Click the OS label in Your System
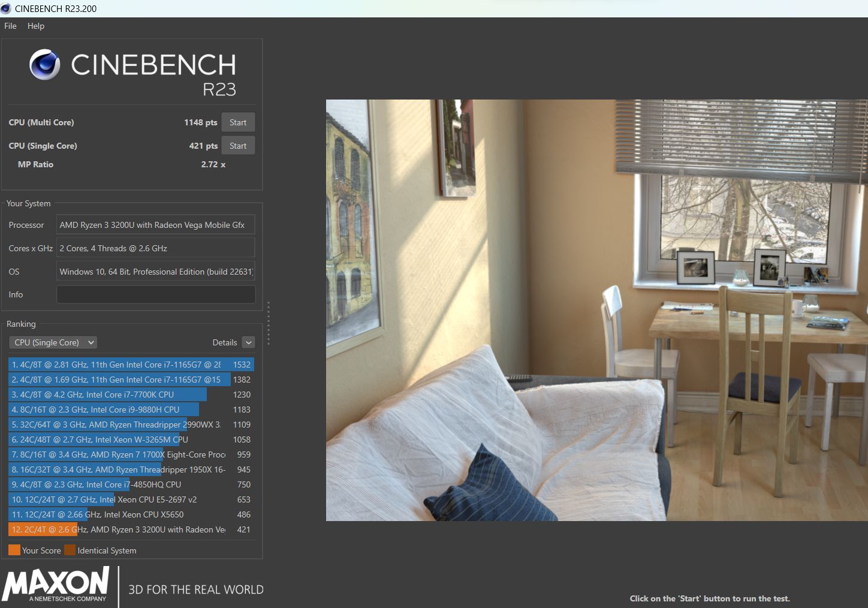 pyautogui.click(x=14, y=272)
